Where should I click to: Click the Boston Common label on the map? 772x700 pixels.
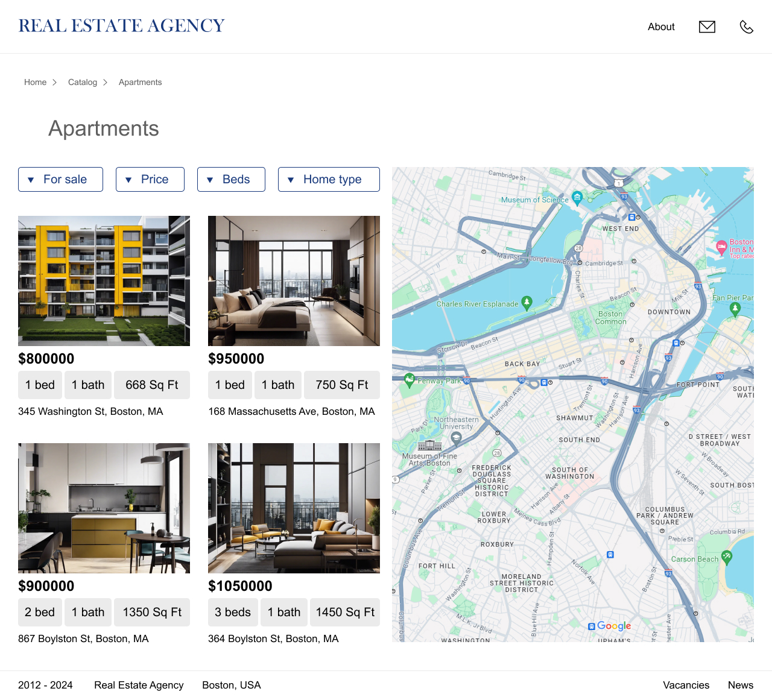610,318
